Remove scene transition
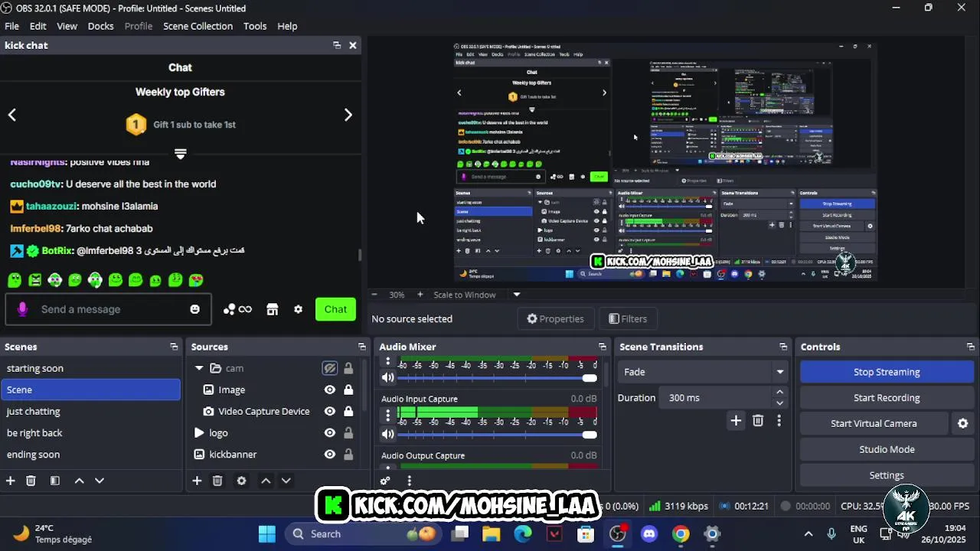980x551 pixels. coord(758,420)
